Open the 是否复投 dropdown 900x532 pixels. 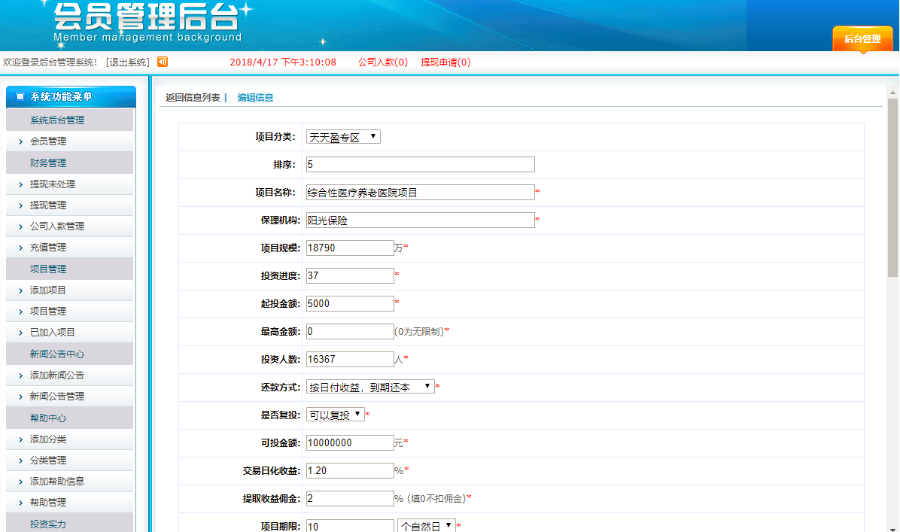point(334,414)
